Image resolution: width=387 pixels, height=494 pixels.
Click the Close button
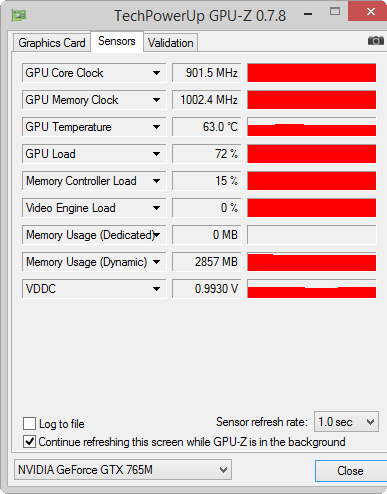[350, 471]
